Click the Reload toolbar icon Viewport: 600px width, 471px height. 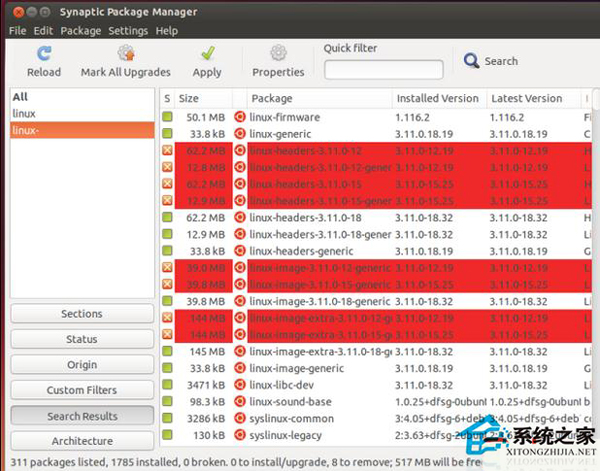44,54
